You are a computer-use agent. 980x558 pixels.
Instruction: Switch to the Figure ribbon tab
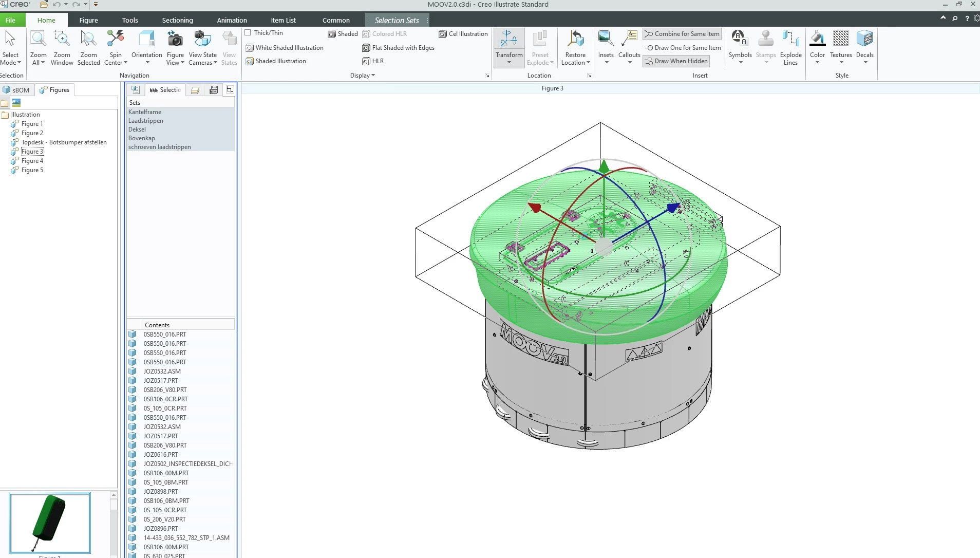(x=89, y=20)
